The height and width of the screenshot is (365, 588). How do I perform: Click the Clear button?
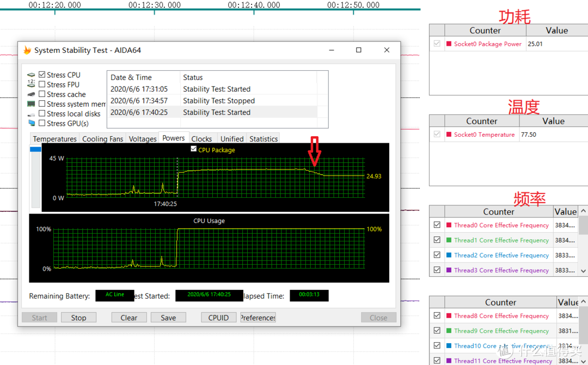129,318
